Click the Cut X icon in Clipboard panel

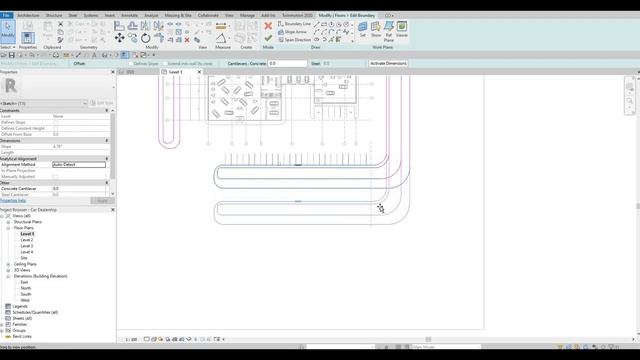click(60, 24)
